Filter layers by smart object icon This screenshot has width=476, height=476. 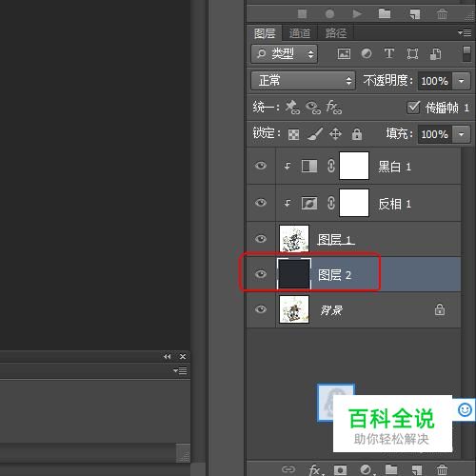coord(435,53)
